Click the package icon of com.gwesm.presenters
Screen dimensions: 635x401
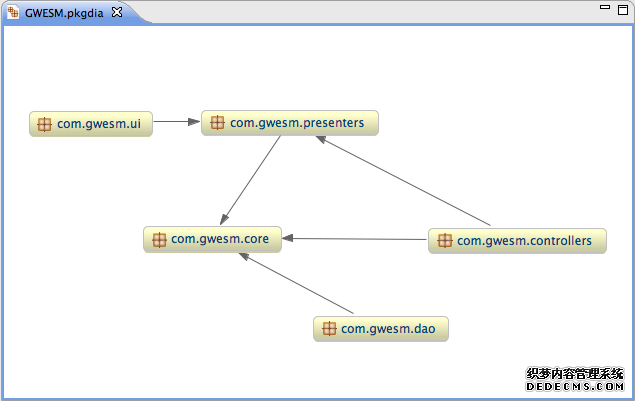coord(217,122)
